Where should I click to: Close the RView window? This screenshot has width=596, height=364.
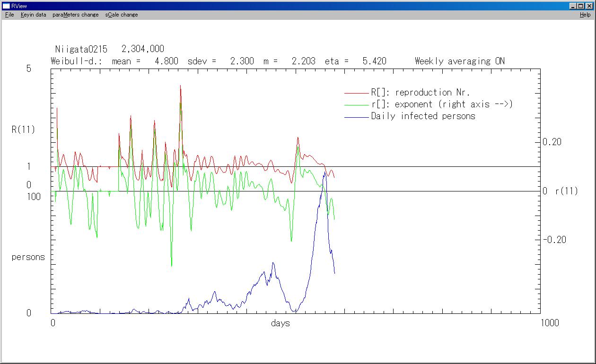(x=589, y=6)
